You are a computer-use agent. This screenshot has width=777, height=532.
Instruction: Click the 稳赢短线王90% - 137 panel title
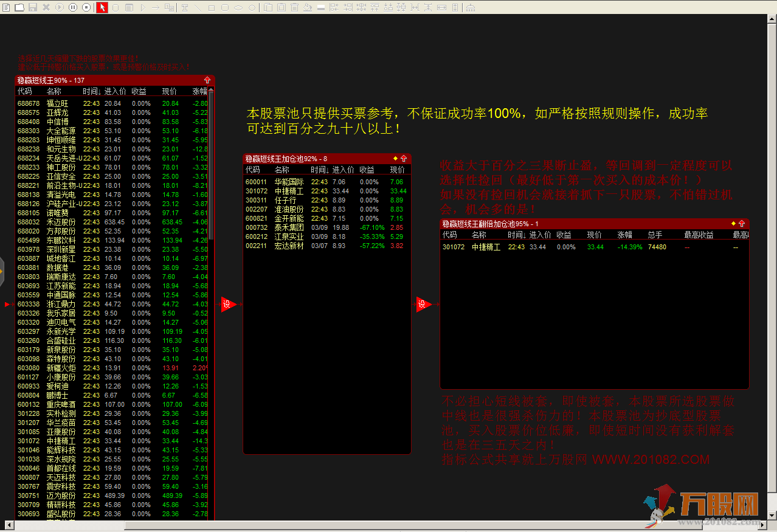(51, 80)
